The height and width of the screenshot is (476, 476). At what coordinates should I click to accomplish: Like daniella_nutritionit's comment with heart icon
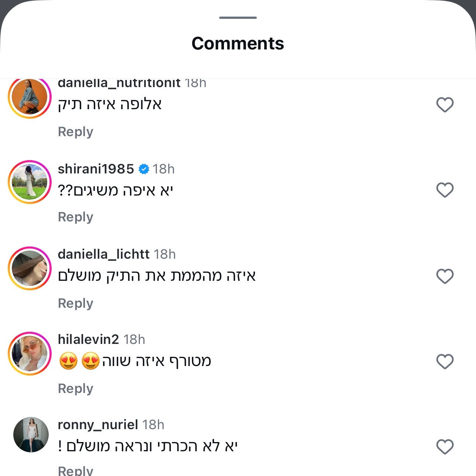pos(445,105)
